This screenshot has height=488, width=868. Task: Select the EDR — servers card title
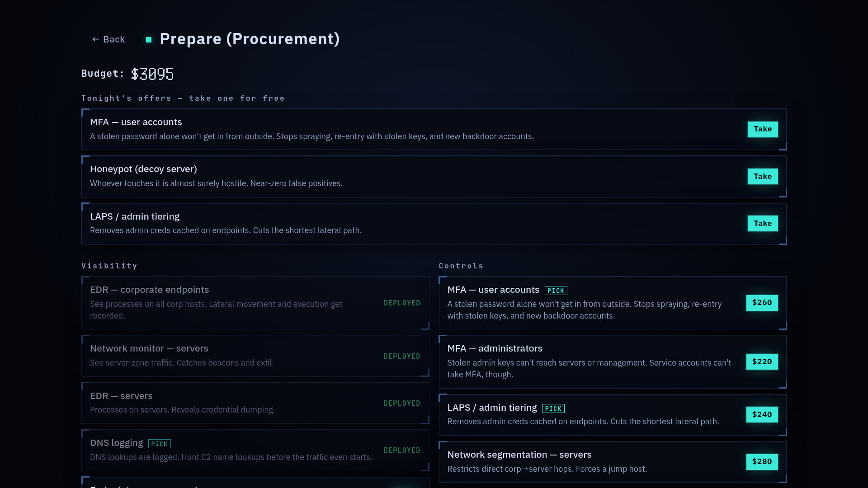pos(121,396)
